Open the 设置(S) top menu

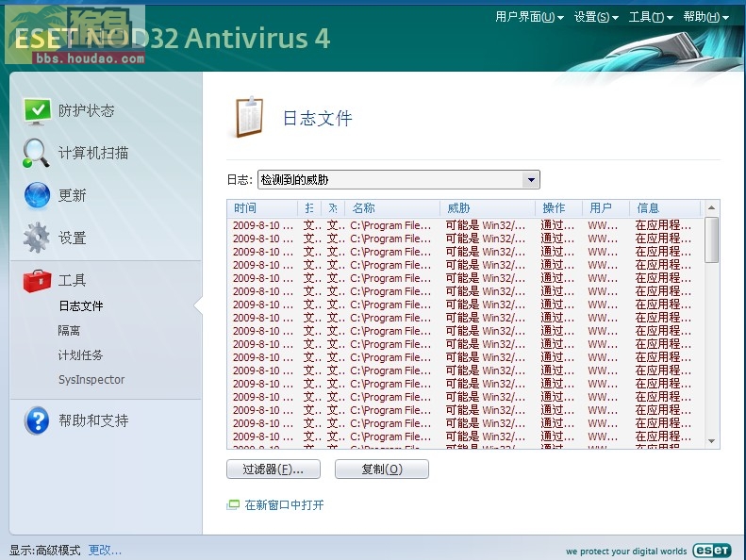[596, 17]
